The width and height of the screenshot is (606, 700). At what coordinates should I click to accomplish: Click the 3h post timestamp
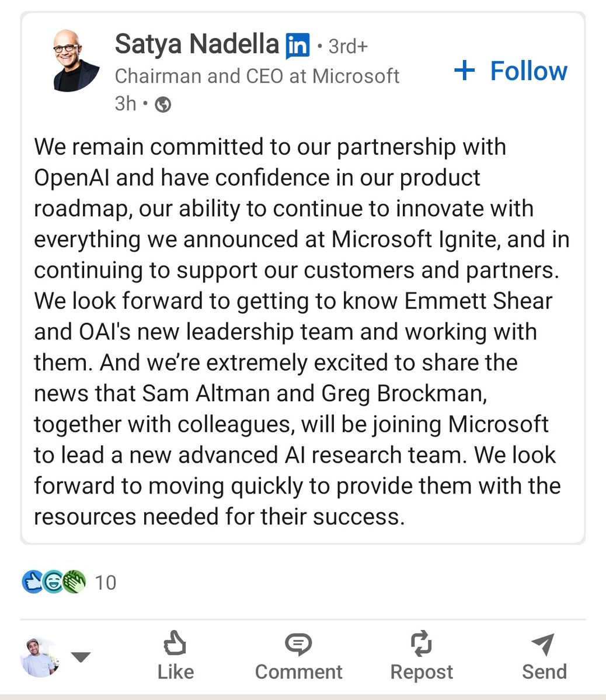pyautogui.click(x=126, y=104)
